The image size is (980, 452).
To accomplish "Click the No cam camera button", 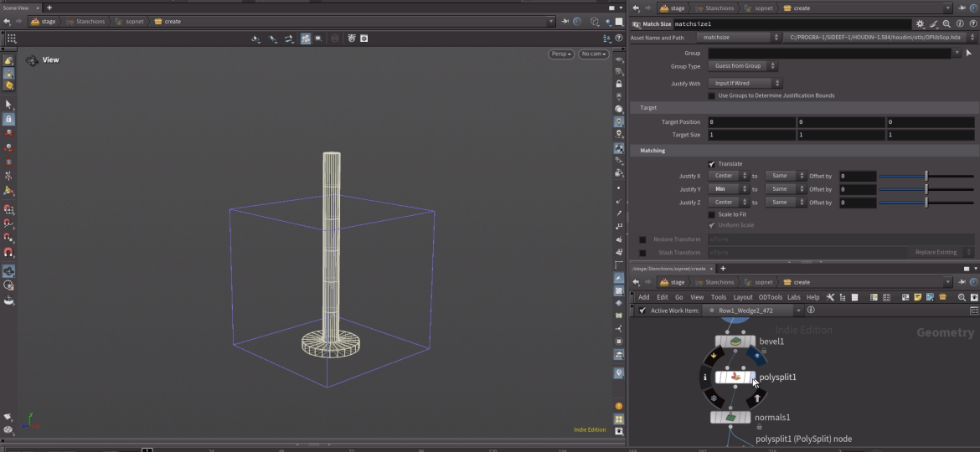I will 594,54.
